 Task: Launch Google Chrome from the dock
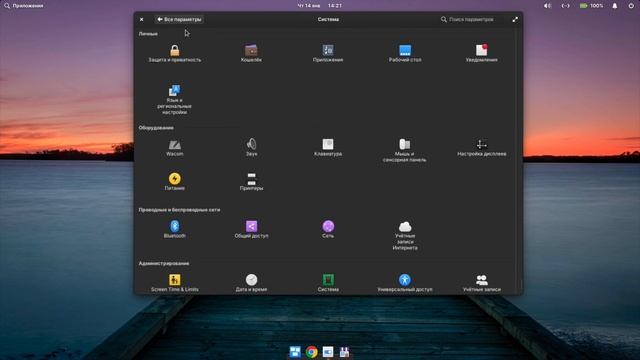pyautogui.click(x=311, y=351)
